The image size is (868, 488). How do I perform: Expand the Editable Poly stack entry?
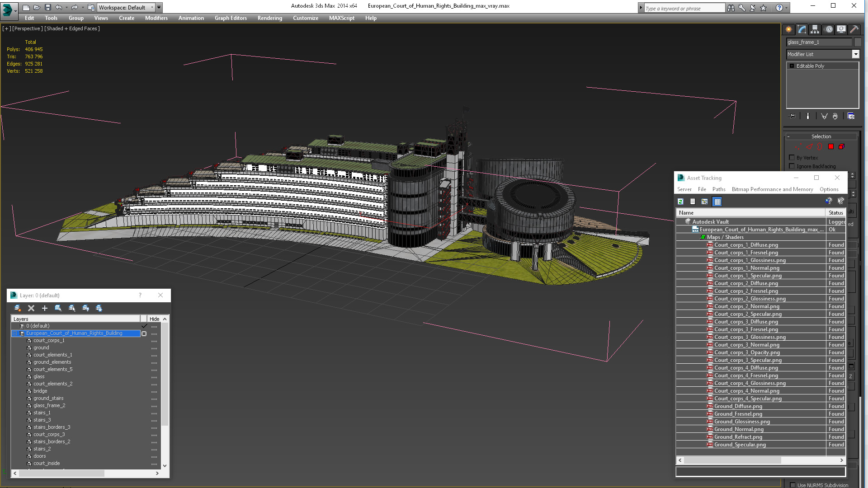pos(792,66)
